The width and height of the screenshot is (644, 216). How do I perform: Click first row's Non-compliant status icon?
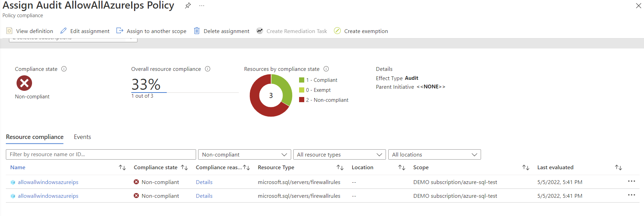[136, 182]
